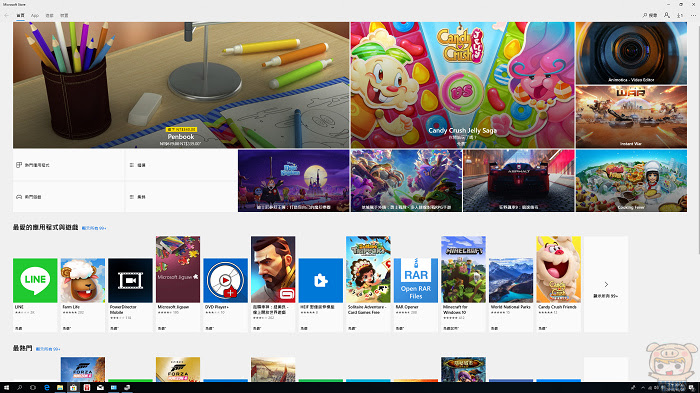Expand the show all 99+ chevron card
The height and width of the screenshot is (393, 700).
pos(606,284)
